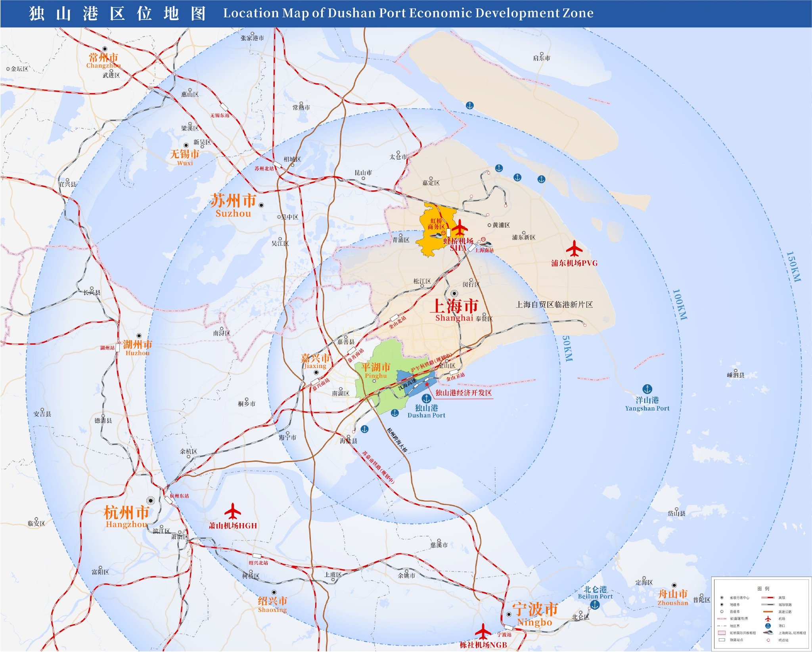Click the Suzhou city label
The height and width of the screenshot is (652, 812).
click(x=233, y=201)
